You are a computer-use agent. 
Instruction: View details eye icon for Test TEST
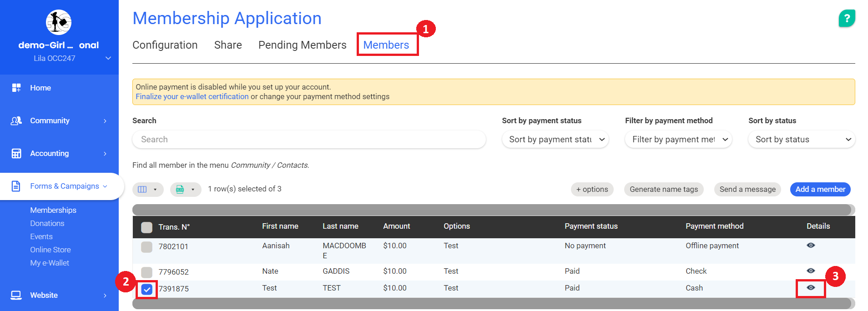click(x=811, y=287)
